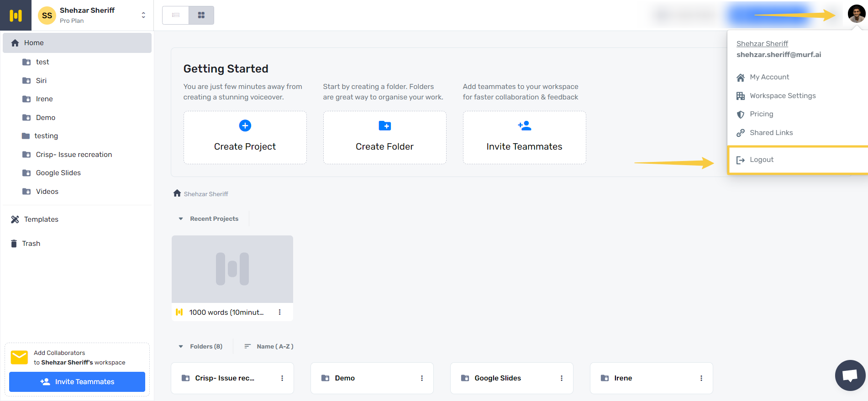This screenshot has height=401, width=868.
Task: Open options for Irene folder card
Action: (x=701, y=378)
